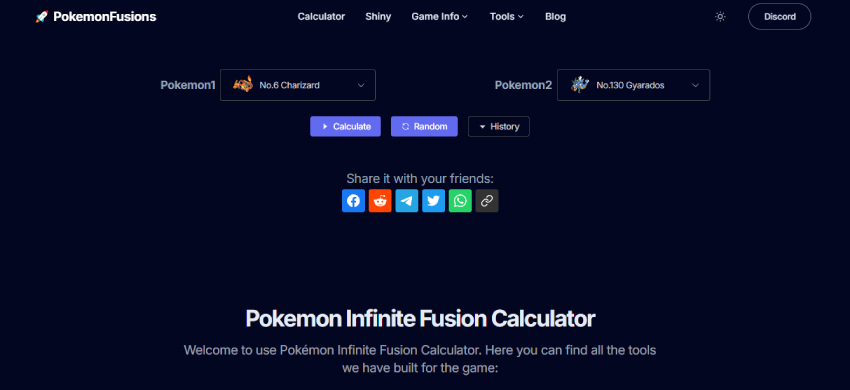Click the 'Pokemon2' label
Image resolution: width=850 pixels, height=390 pixels.
coord(524,85)
